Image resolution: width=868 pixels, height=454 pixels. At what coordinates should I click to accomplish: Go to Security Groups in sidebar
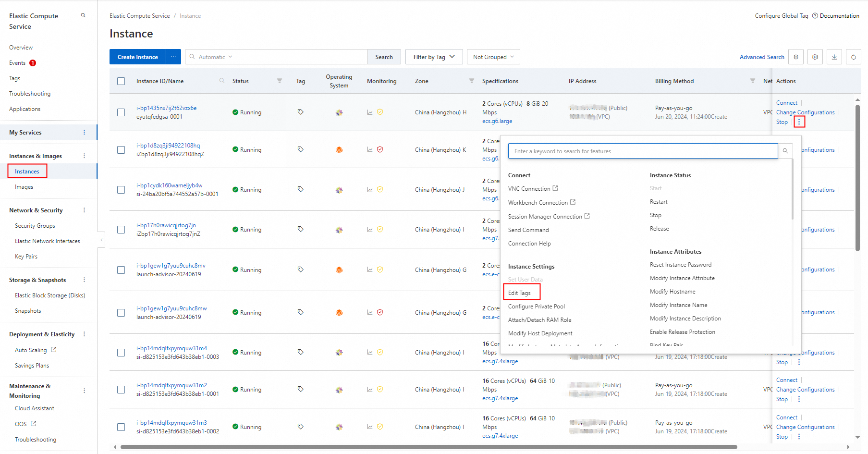(x=35, y=226)
